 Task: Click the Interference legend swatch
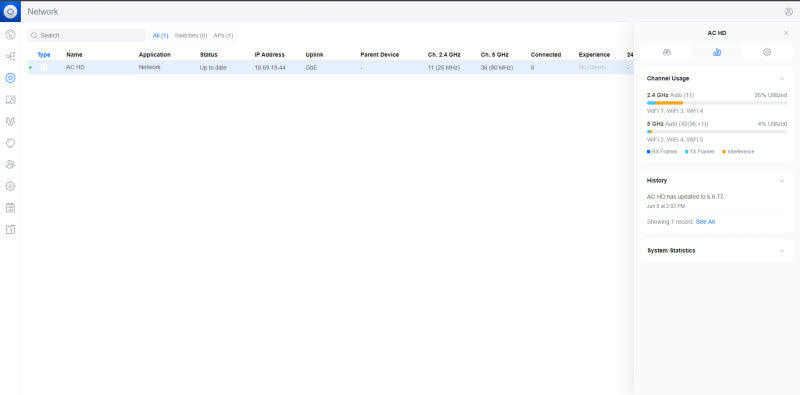click(x=724, y=152)
